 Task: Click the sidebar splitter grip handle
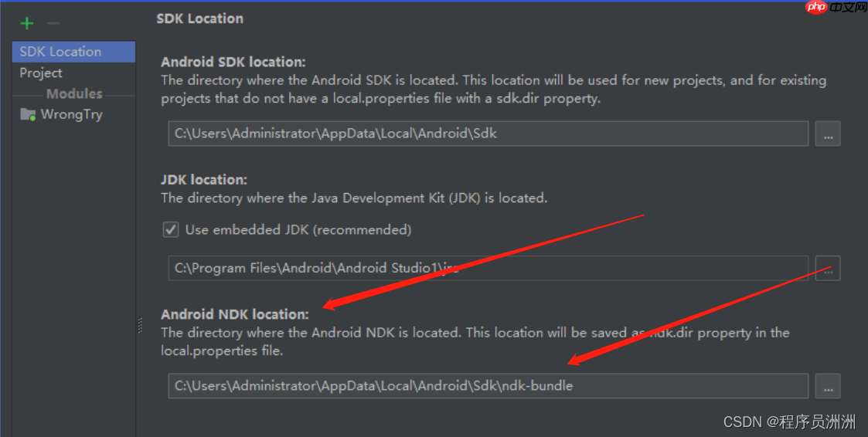[139, 325]
